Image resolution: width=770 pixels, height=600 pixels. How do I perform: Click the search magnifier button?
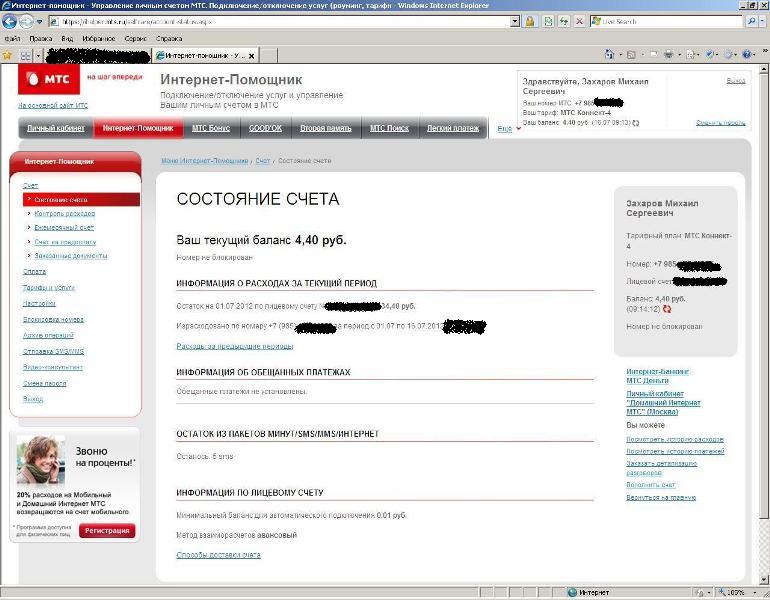click(751, 22)
